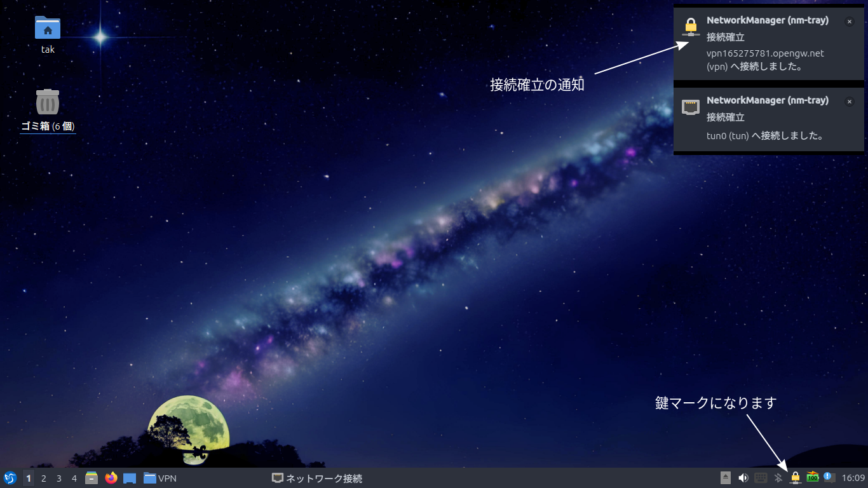Switch to virtual desktop 3
This screenshot has height=488, width=868.
(58, 478)
